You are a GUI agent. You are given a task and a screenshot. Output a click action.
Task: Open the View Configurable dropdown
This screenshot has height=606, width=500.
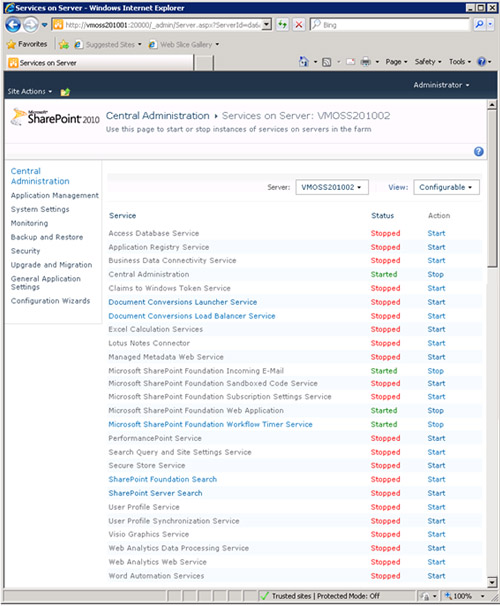point(446,187)
